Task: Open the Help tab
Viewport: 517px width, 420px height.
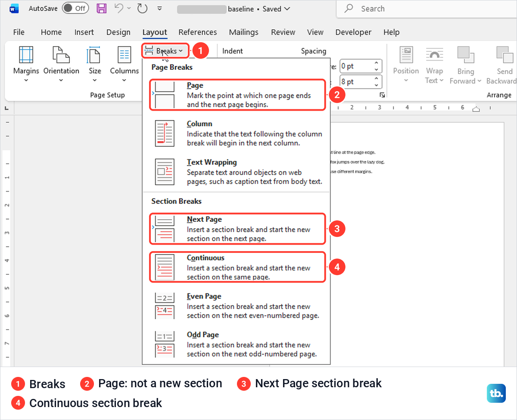Action: point(391,32)
